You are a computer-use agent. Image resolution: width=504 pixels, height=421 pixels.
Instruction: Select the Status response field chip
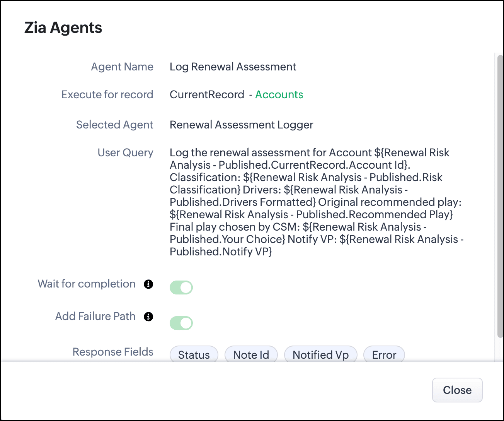click(194, 354)
